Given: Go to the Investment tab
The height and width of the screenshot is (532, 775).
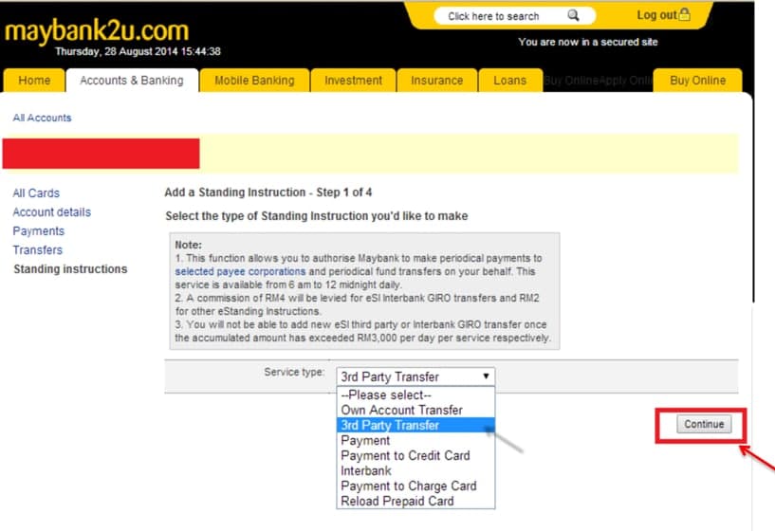Looking at the screenshot, I should pyautogui.click(x=354, y=81).
